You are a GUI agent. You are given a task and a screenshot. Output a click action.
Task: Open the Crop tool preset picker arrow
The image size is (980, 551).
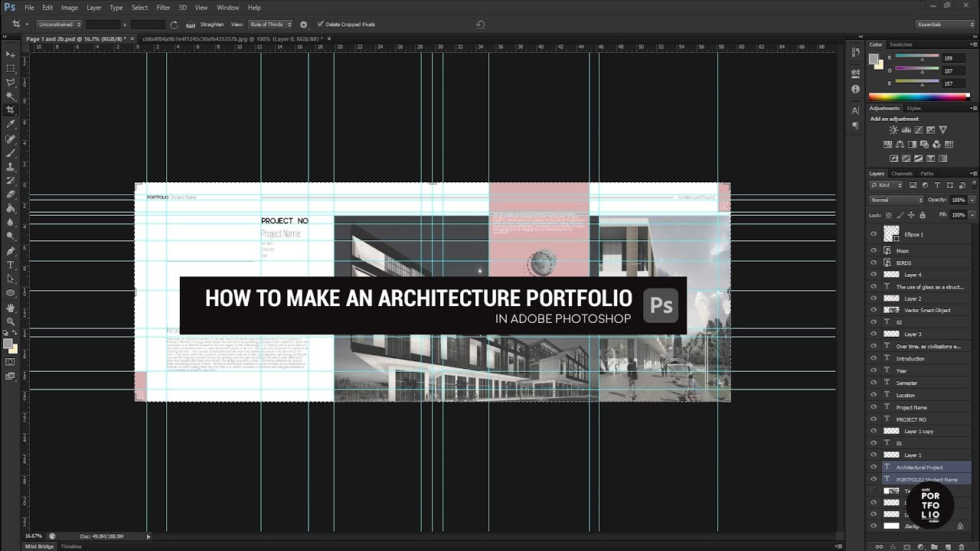pos(25,24)
